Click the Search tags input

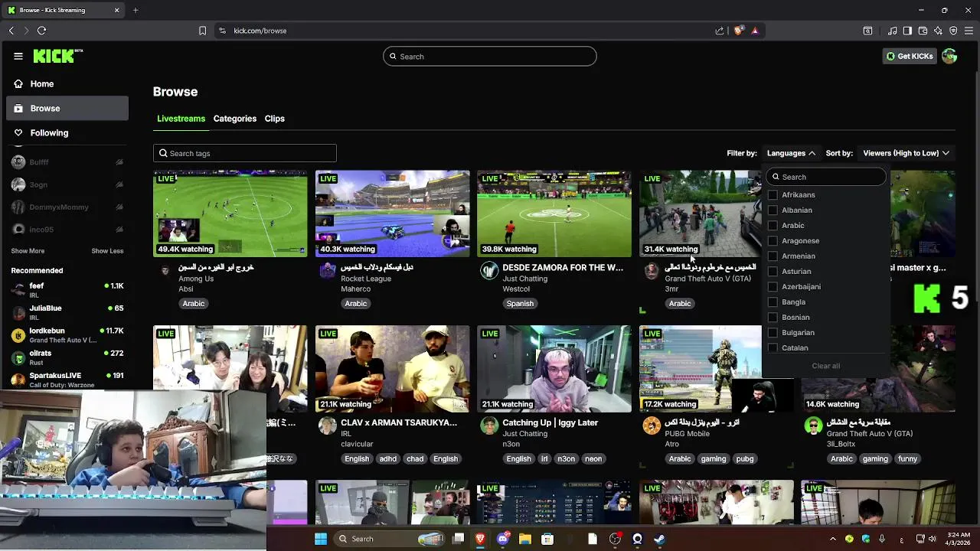(245, 153)
